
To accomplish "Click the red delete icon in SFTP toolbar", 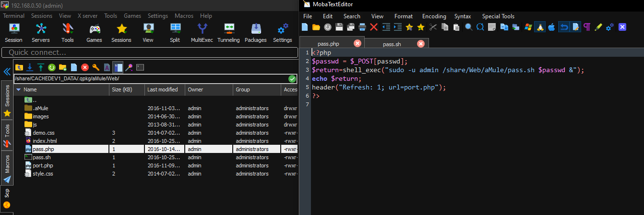I will [85, 67].
